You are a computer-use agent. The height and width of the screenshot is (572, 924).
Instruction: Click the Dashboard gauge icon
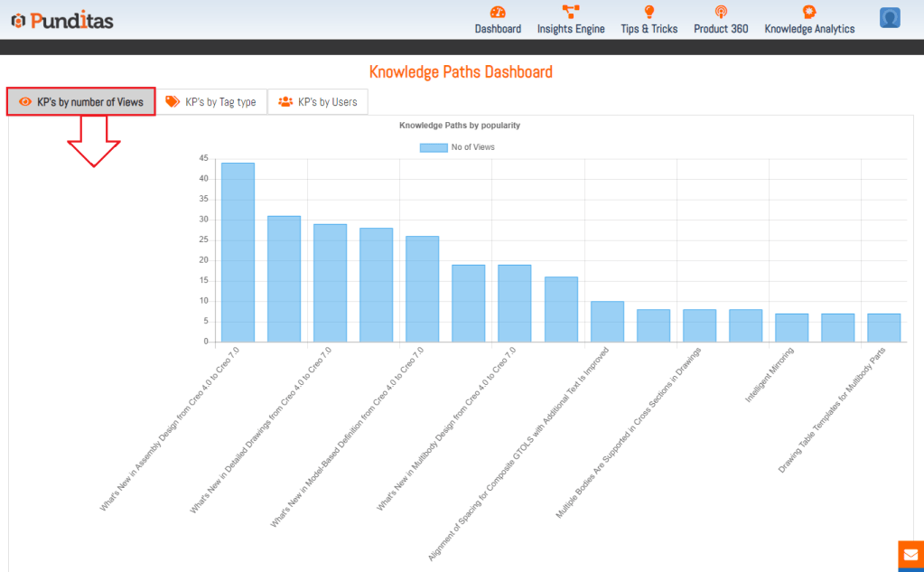coord(498,12)
